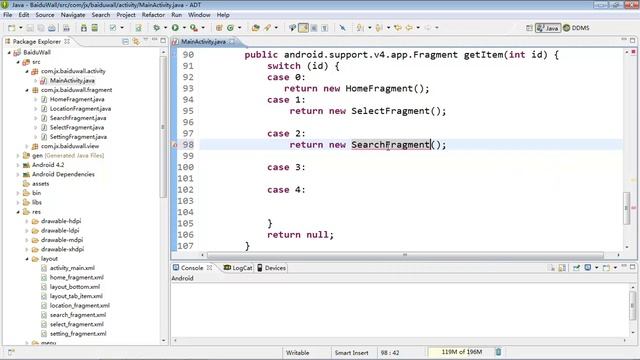
Task: Click the Print toolbar icon
Action: point(52,28)
